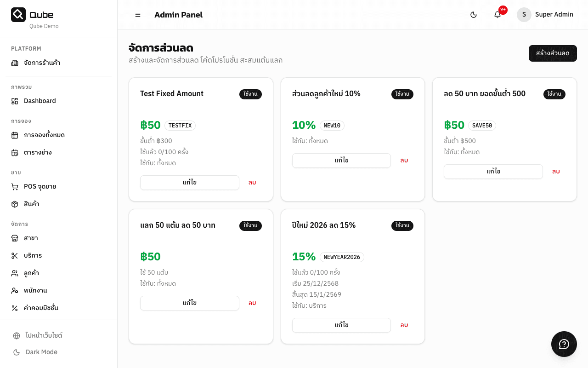Viewport: 588px width, 368px height.
Task: Delete the ปีใหม่ 2026 ลด 15% discount
Action: (404, 325)
